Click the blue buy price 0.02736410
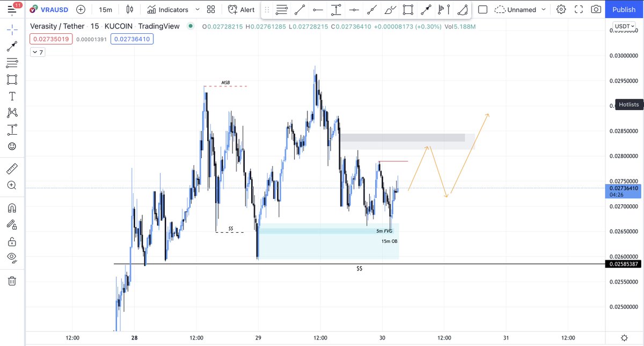Screen dimensions: 644x346 click(x=131, y=39)
